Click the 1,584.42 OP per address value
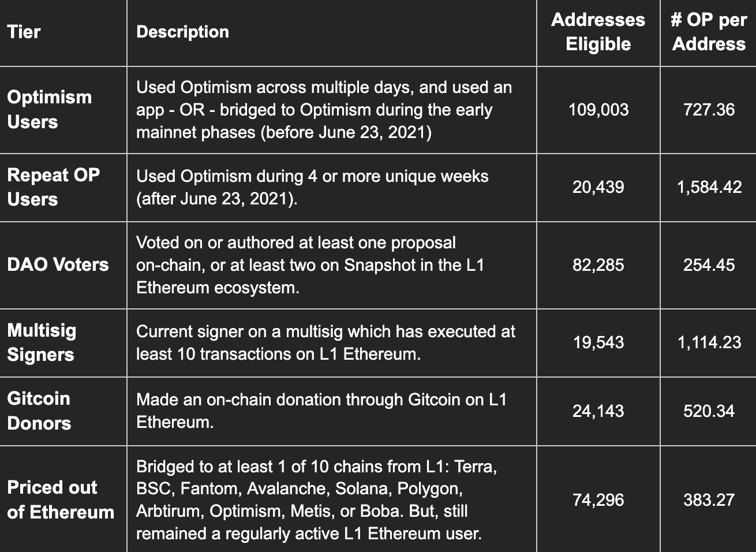Screen dimensions: 756x552 tap(709, 187)
